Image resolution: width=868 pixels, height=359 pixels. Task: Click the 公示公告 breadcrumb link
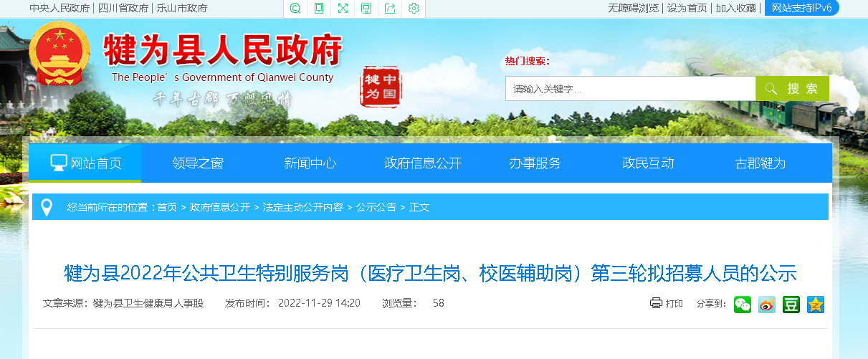376,207
